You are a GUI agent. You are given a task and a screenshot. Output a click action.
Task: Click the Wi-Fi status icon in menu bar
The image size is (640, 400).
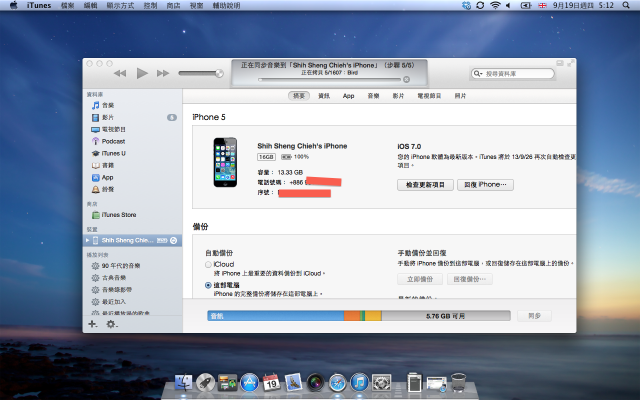click(495, 5)
